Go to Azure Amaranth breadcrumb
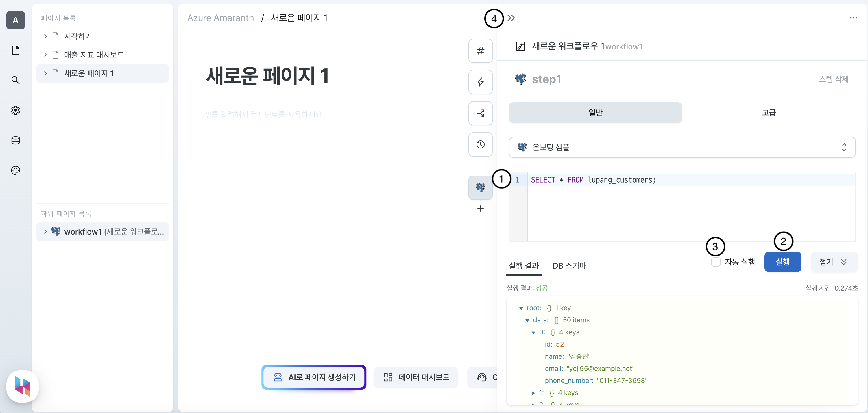 [x=221, y=18]
